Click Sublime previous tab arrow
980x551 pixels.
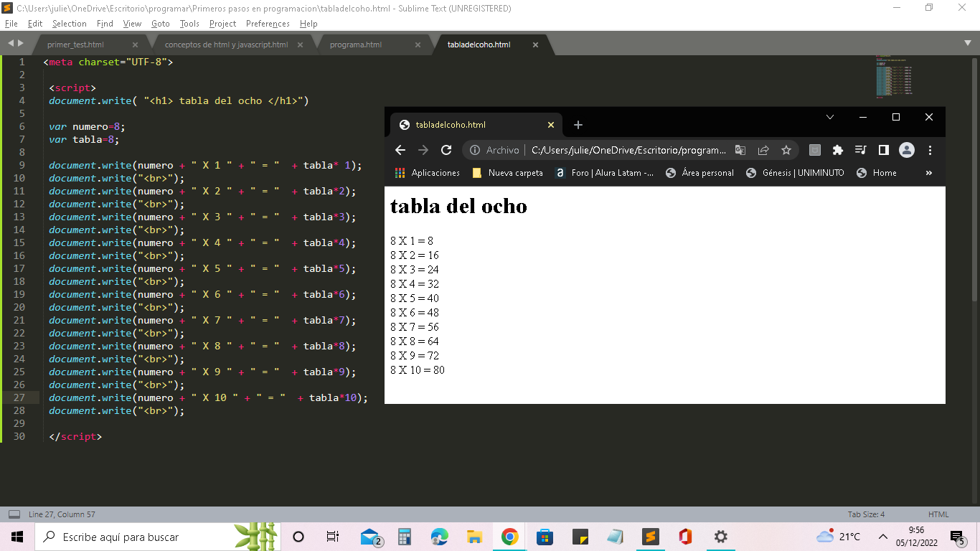tap(10, 43)
